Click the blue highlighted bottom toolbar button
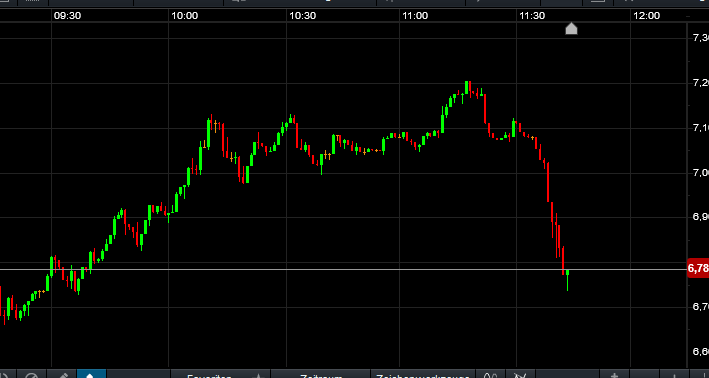This screenshot has height=378, width=709. click(x=91, y=374)
